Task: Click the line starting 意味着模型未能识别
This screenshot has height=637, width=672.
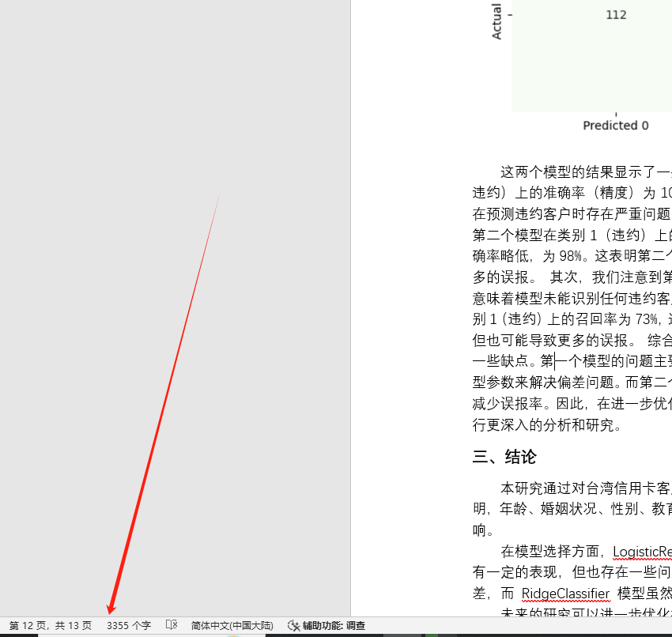Action: pyautogui.click(x=572, y=298)
